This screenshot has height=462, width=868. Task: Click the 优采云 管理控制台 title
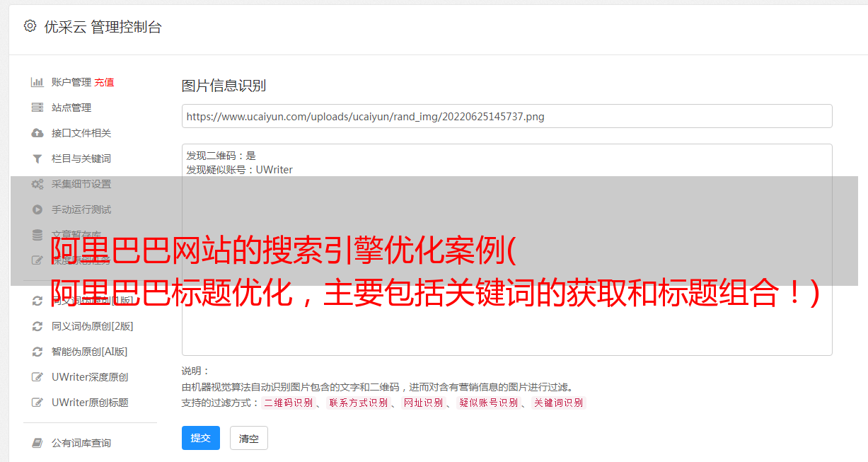(x=103, y=27)
